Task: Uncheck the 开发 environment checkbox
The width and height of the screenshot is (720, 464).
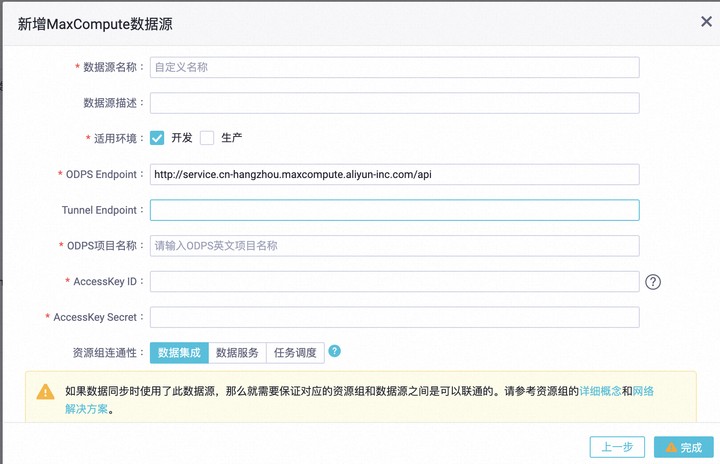Action: (x=157, y=138)
